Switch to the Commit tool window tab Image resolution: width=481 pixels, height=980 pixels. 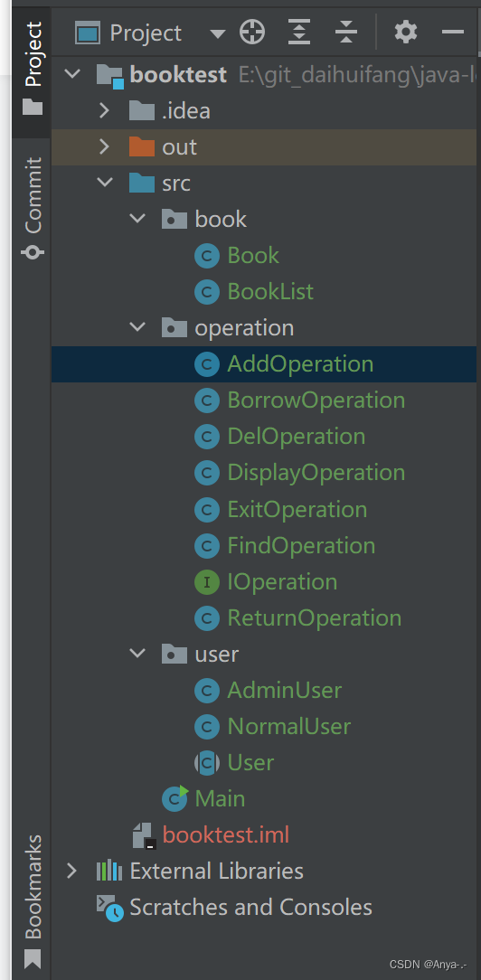click(x=32, y=206)
